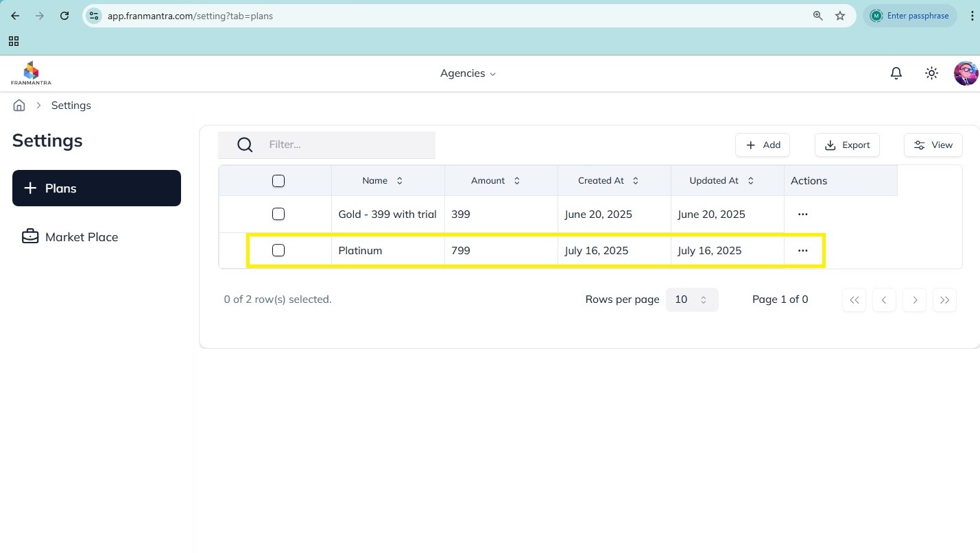980x553 pixels.
Task: Open the Plans settings tab
Action: (97, 188)
